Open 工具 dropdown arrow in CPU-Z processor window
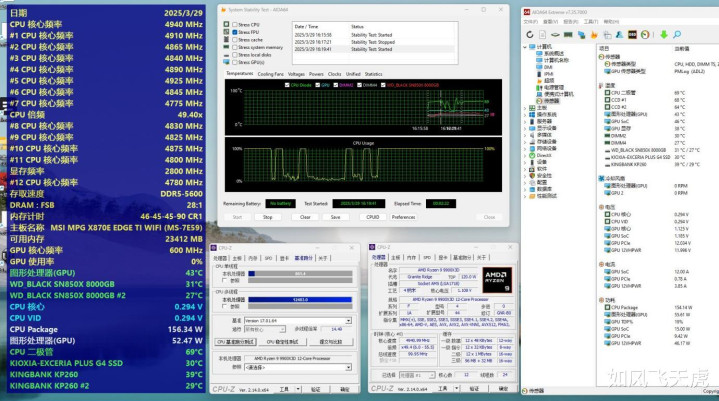The height and width of the screenshot is (401, 719). (x=457, y=388)
